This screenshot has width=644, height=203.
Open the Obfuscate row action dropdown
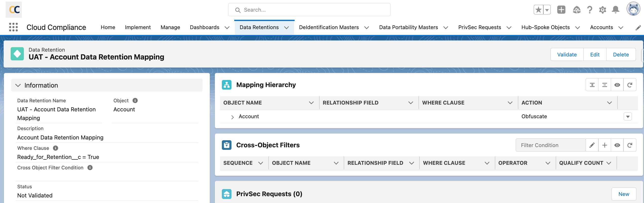click(628, 117)
